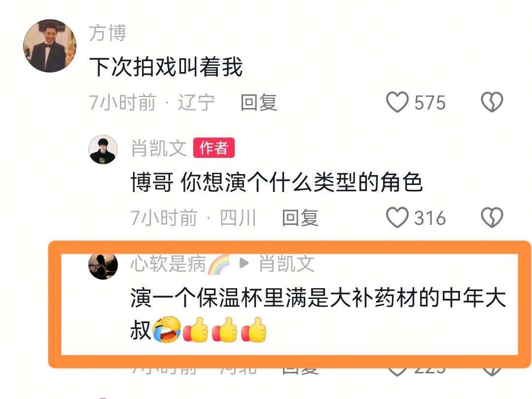Screen dimensions: 532x399
Task: Reply to 方博's comment via 回复
Action: 258,102
